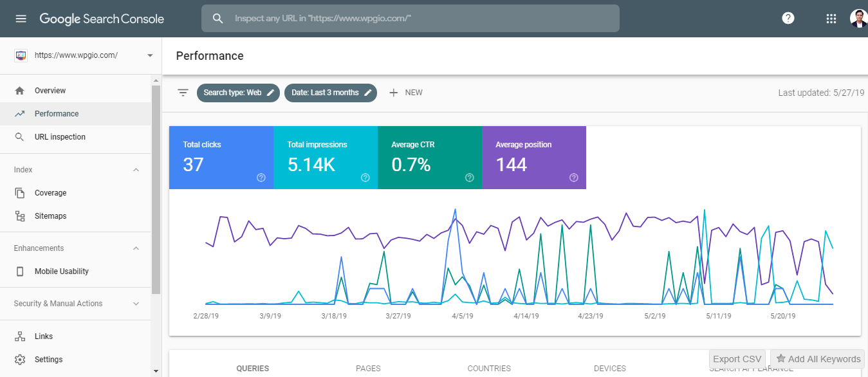Image resolution: width=868 pixels, height=377 pixels.
Task: Add a NEW filter
Action: [x=406, y=93]
